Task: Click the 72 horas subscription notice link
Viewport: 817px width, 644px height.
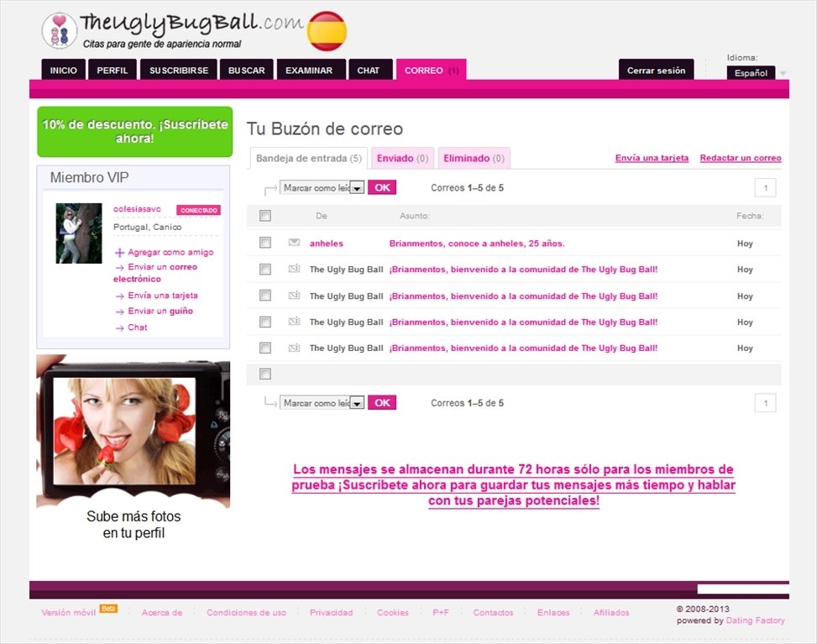Action: pyautogui.click(x=513, y=485)
